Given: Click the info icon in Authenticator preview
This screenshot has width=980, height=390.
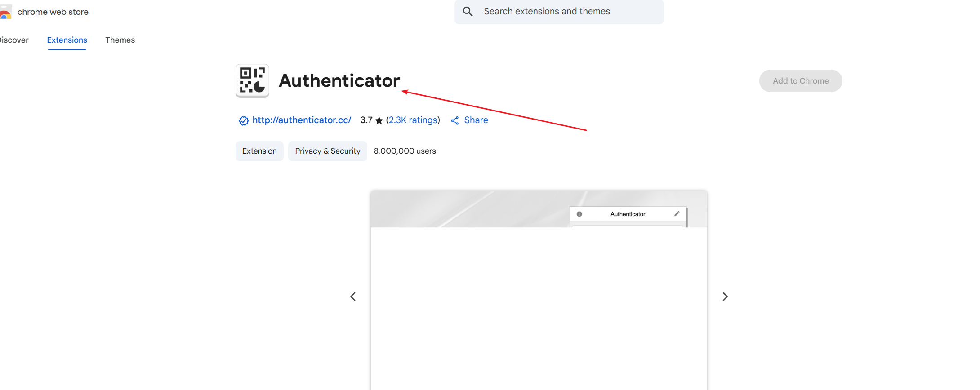Looking at the screenshot, I should pyautogui.click(x=579, y=214).
